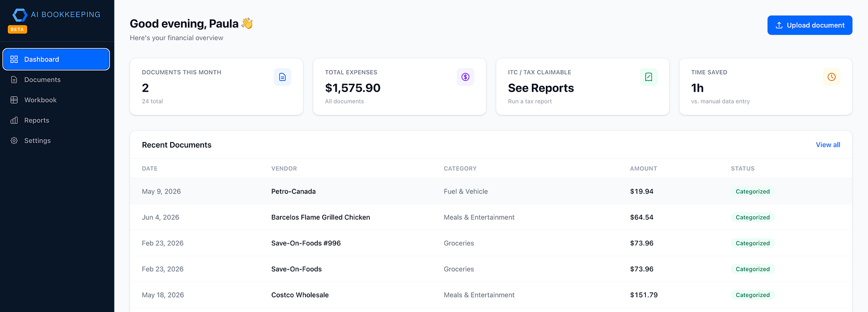Click the clock icon on Time Saved card
Image resolution: width=868 pixels, height=312 pixels.
(x=832, y=77)
